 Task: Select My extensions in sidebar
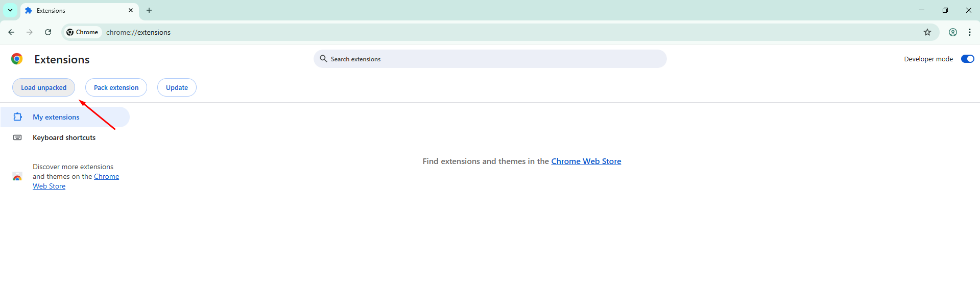coord(65,117)
